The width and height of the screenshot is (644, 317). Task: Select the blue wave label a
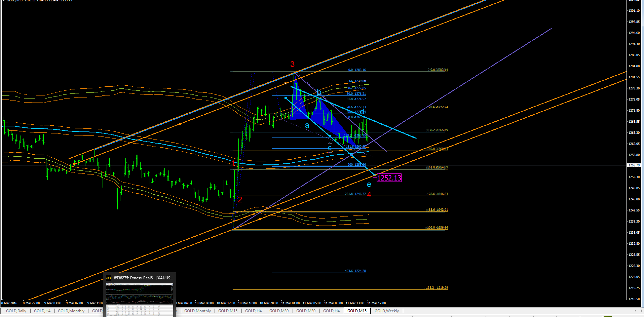[x=307, y=125]
